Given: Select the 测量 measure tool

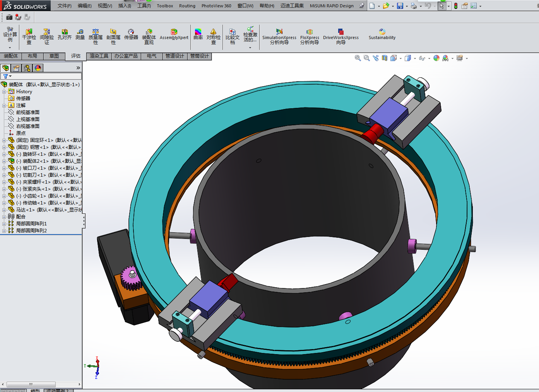Looking at the screenshot, I should pyautogui.click(x=80, y=35).
